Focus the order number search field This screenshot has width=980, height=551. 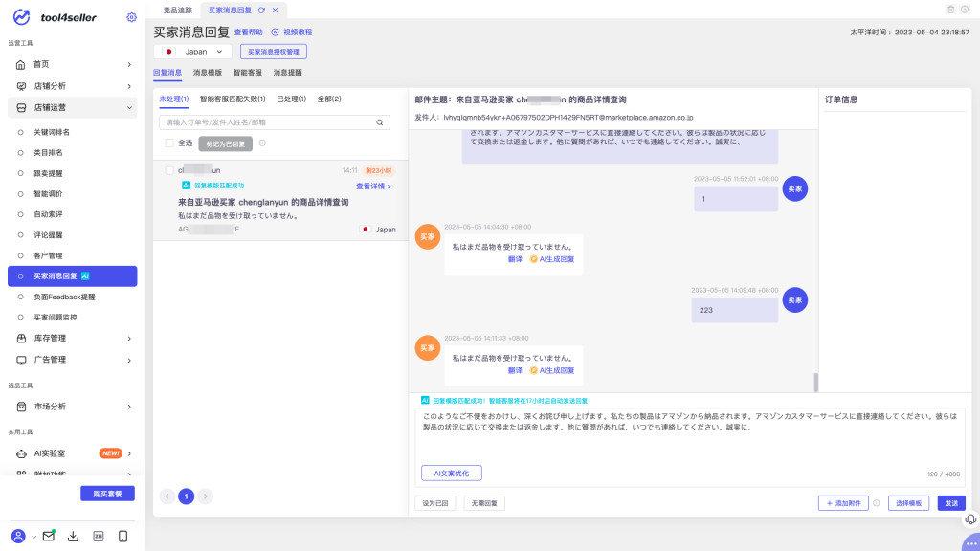275,122
